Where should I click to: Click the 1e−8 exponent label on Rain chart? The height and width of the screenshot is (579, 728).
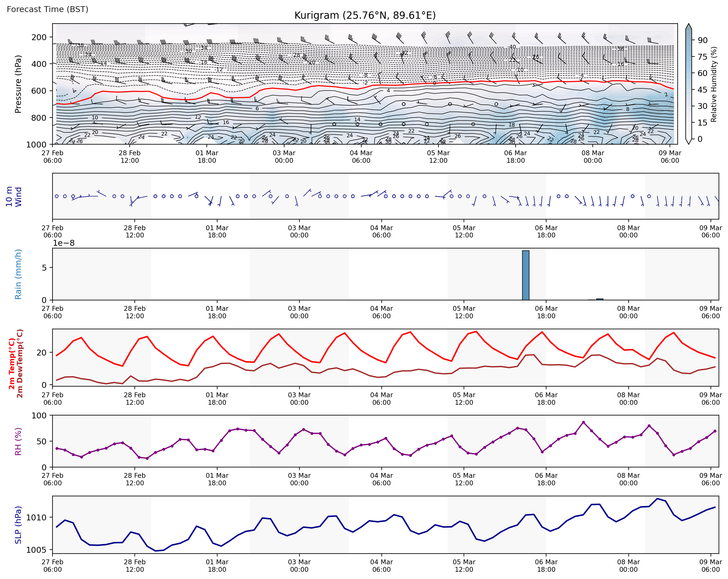click(x=64, y=243)
